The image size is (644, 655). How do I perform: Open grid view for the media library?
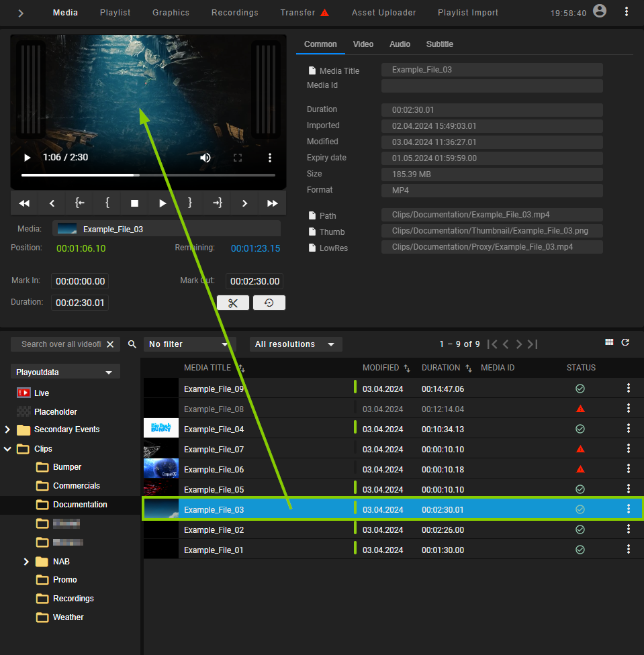click(x=609, y=342)
